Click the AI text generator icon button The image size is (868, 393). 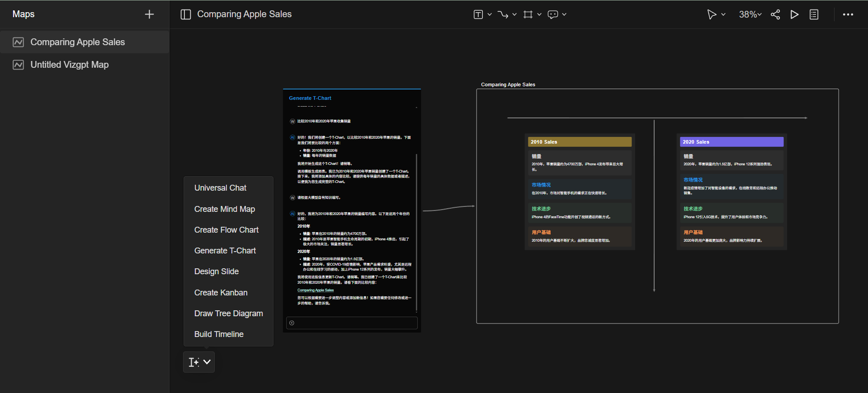pos(193,362)
